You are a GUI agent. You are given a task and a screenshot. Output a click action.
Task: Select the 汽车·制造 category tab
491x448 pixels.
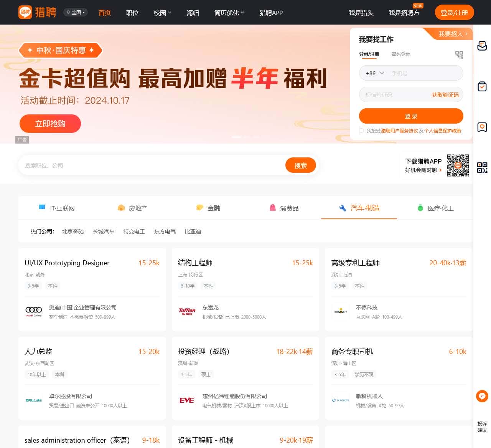359,208
